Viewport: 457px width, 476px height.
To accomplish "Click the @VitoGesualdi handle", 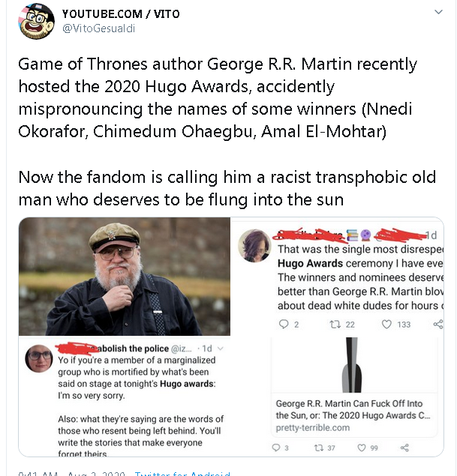I will [99, 28].
